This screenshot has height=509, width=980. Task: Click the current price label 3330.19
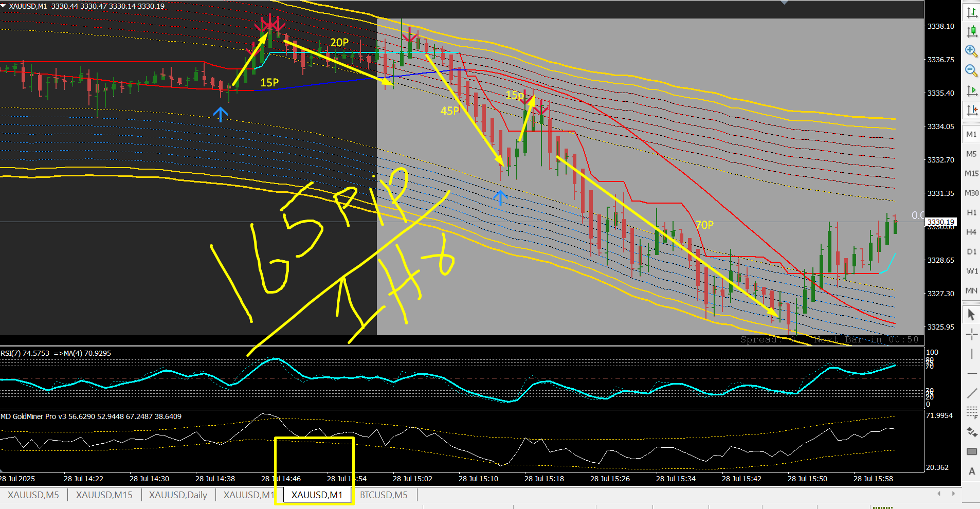pos(940,222)
